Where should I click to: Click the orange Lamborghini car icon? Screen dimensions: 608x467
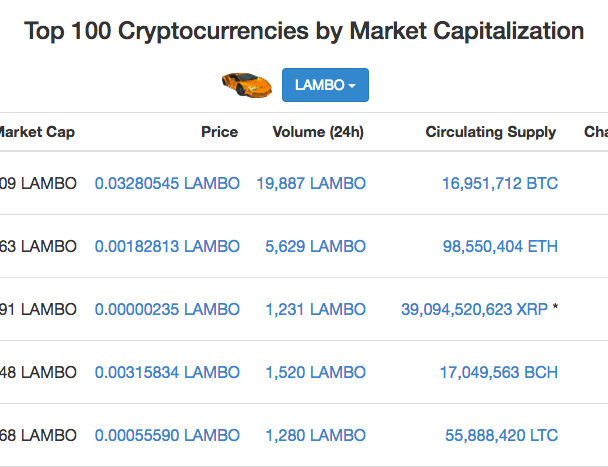pyautogui.click(x=247, y=85)
